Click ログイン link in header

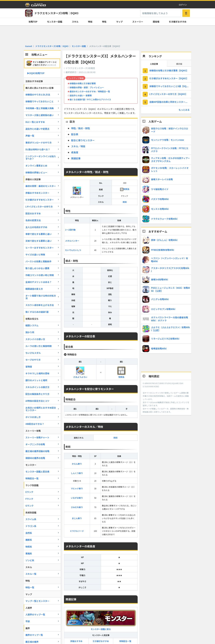coord(183,5)
